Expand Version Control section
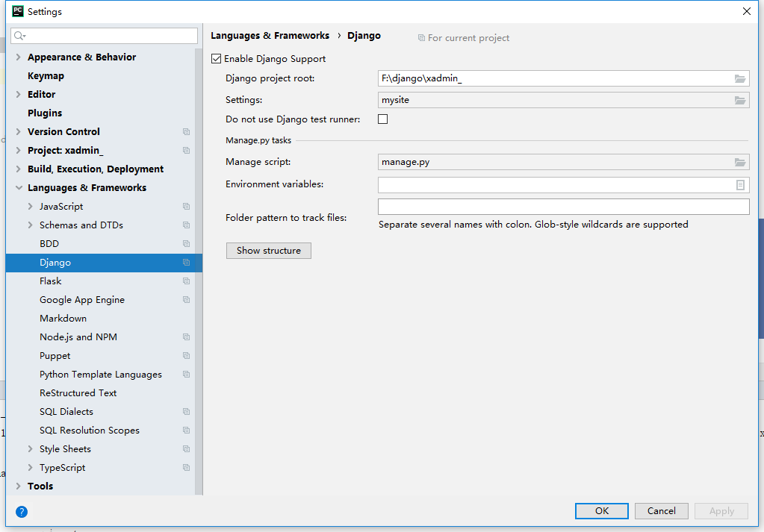The height and width of the screenshot is (532, 764). click(19, 132)
